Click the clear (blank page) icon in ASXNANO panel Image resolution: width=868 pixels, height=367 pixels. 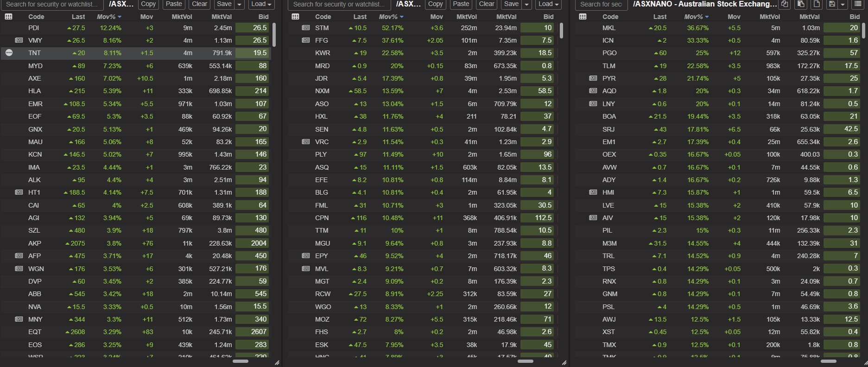816,4
